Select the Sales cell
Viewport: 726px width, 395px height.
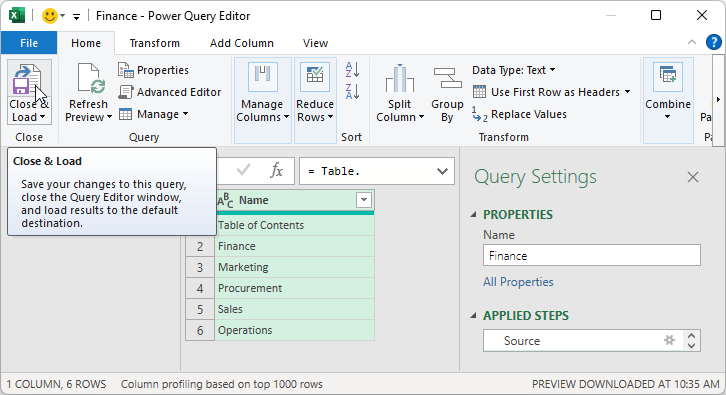[294, 309]
